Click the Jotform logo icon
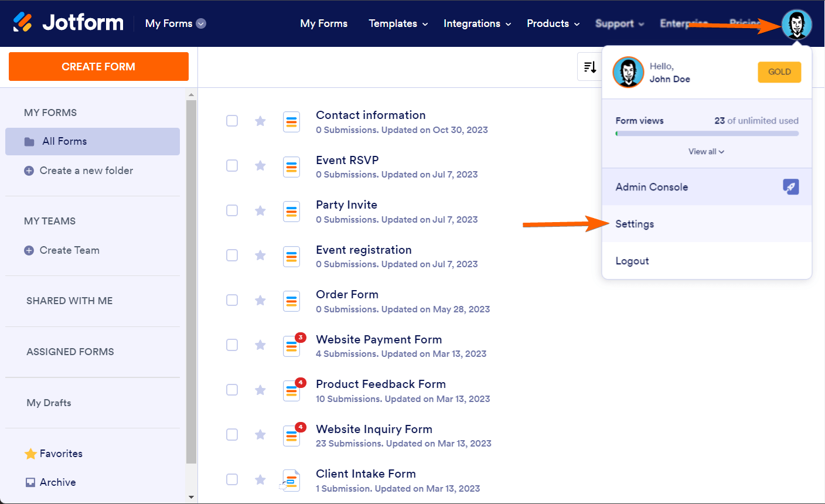The image size is (825, 504). [23, 23]
